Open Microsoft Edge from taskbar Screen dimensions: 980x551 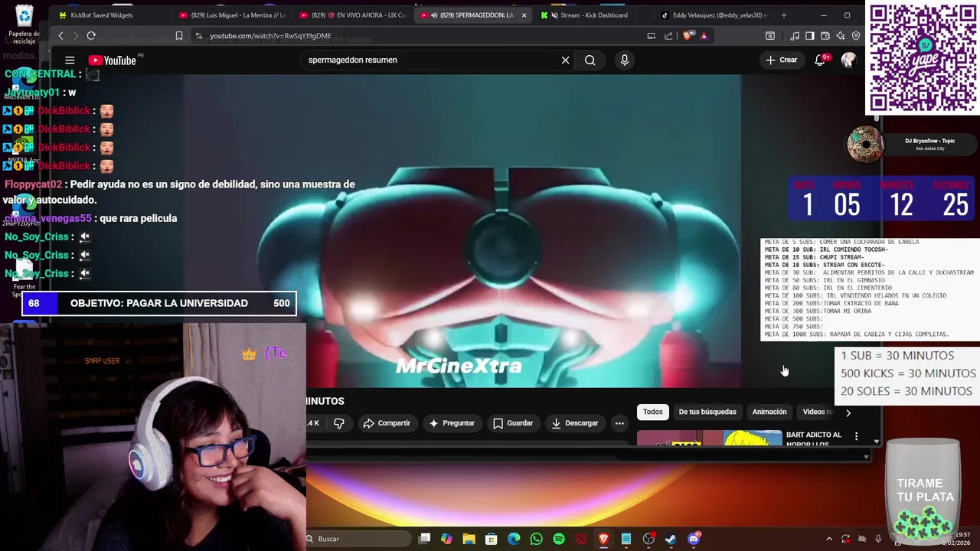click(514, 539)
